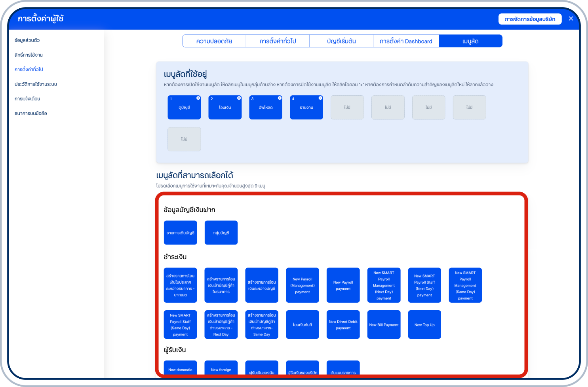588x387 pixels.
Task: Open ประวัติการใช้งานระบบ in the sidebar
Action: [36, 84]
